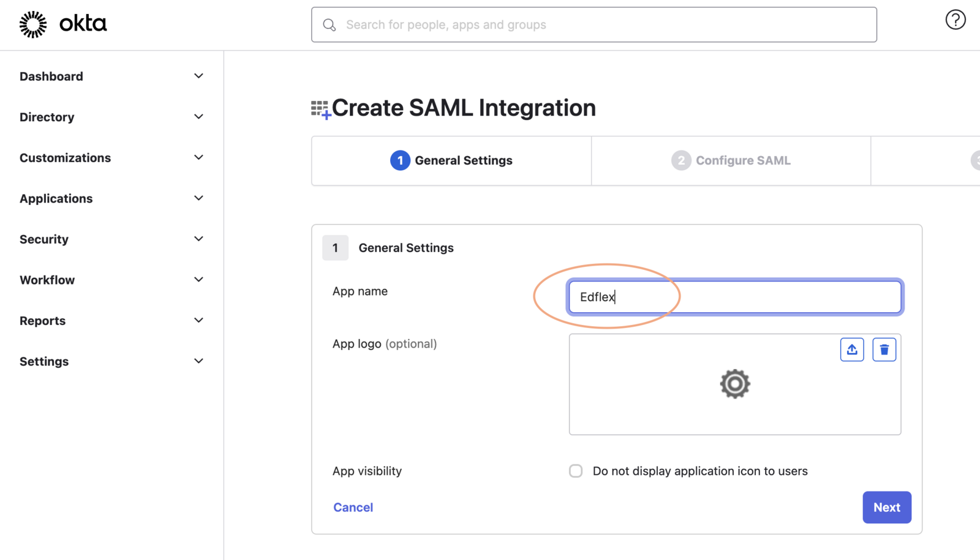
Task: Expand the Dashboard chevron
Action: click(x=198, y=76)
